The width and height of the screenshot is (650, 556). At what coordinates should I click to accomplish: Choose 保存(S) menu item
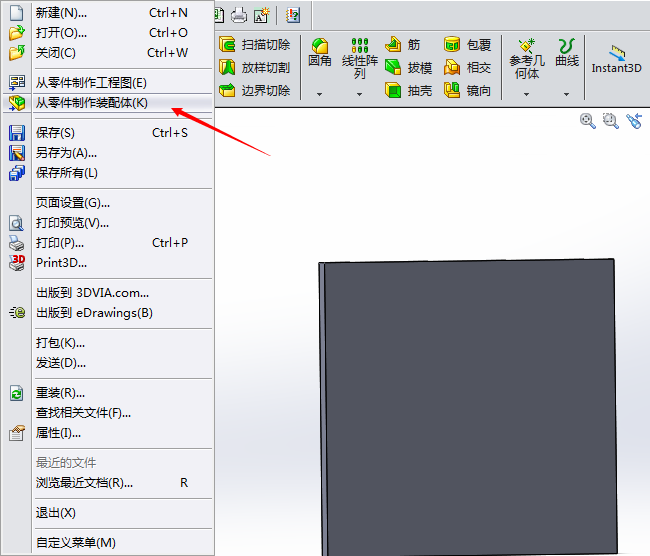point(108,133)
